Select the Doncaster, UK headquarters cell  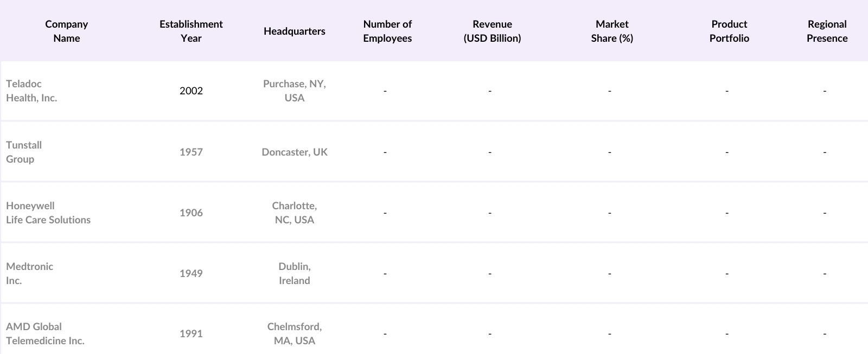[x=295, y=152]
